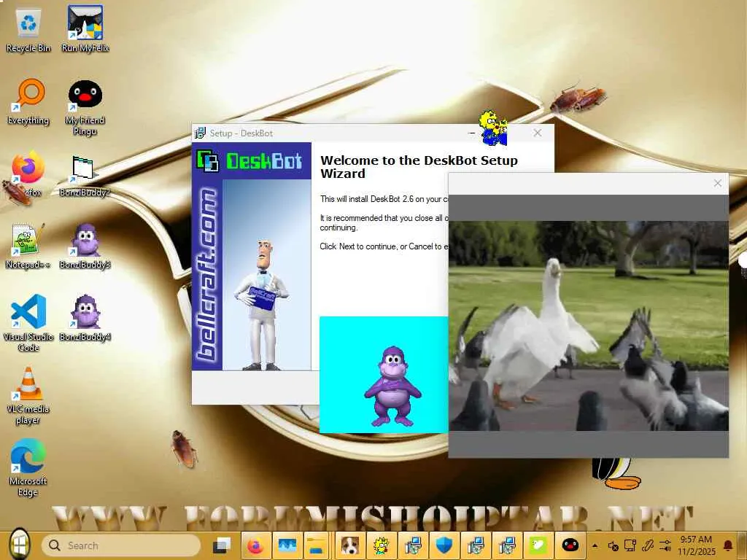Close the goose video popup window

(x=718, y=183)
